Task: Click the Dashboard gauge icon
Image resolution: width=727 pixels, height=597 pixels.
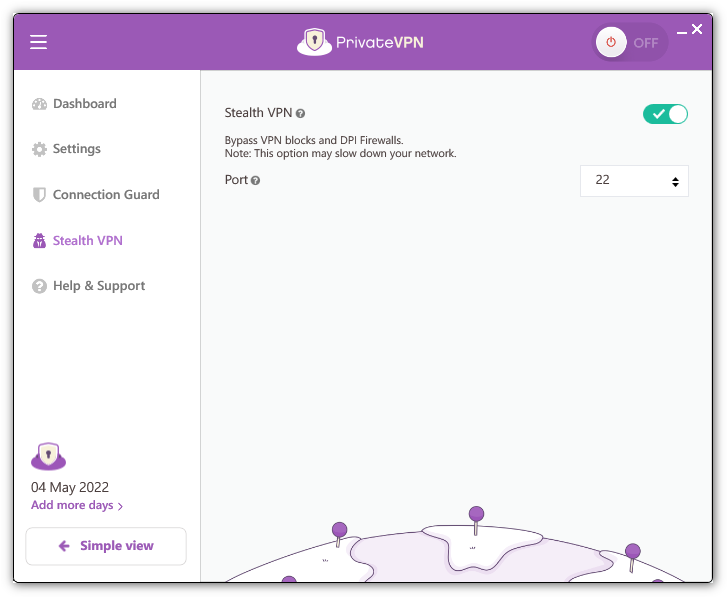Action: (x=40, y=104)
